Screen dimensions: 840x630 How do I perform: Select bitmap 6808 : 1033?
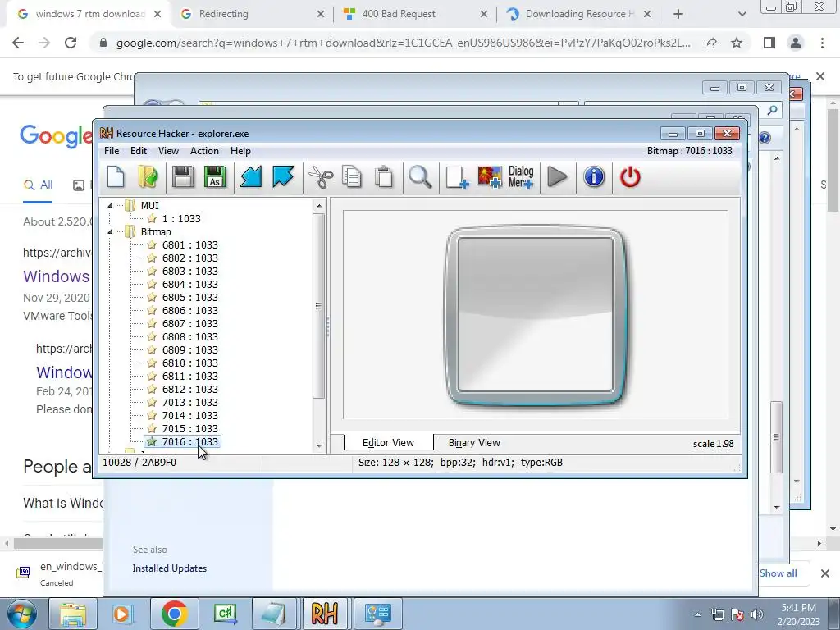coord(189,337)
